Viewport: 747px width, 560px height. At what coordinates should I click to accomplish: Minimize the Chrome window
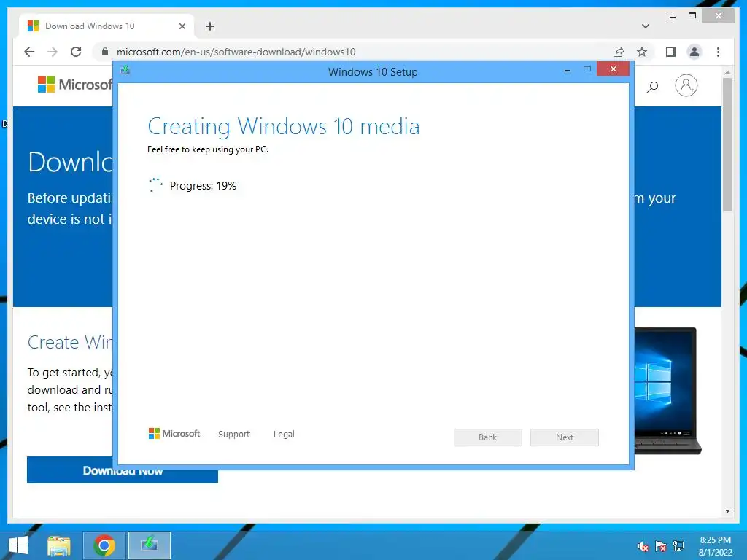coord(672,17)
